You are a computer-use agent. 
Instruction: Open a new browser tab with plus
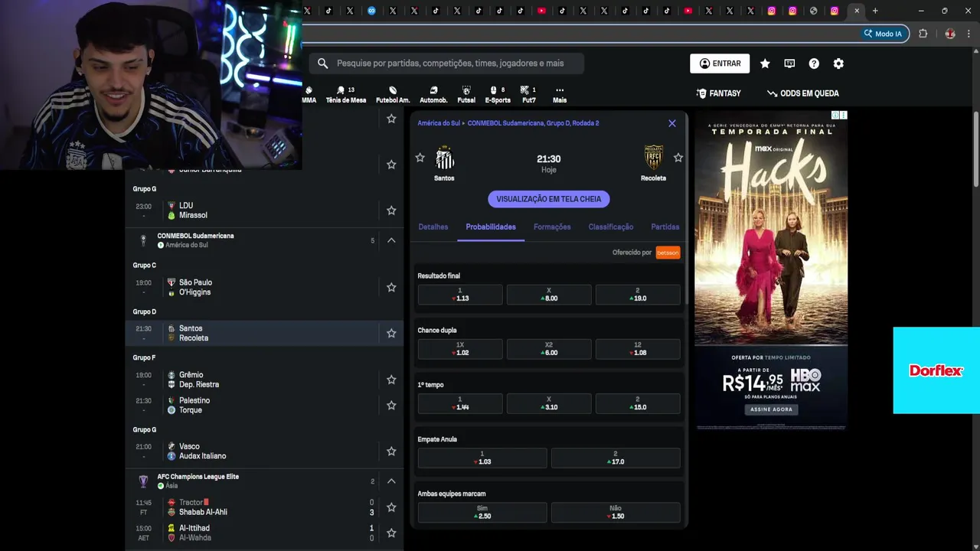click(x=875, y=11)
